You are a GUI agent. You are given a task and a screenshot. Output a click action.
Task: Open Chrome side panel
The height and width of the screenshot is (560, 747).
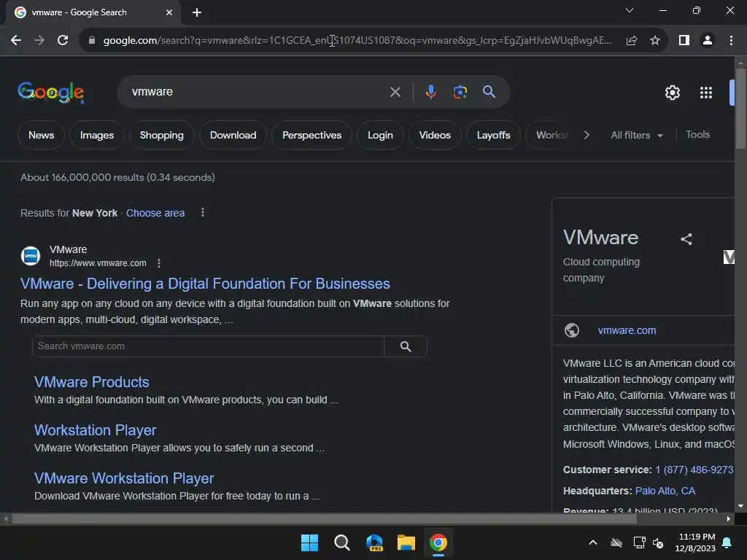tap(684, 41)
